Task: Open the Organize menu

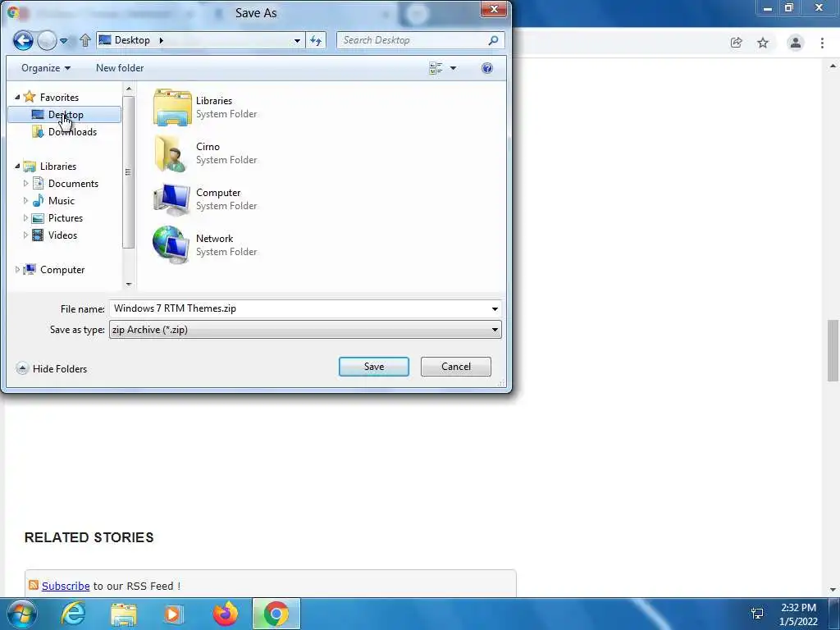Action: pyautogui.click(x=46, y=68)
